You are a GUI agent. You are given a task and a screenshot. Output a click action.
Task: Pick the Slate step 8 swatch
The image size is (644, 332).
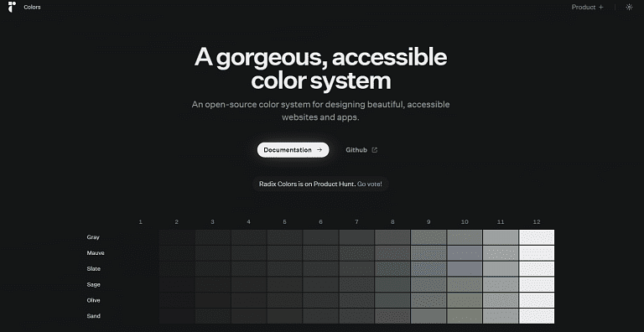[x=392, y=269]
